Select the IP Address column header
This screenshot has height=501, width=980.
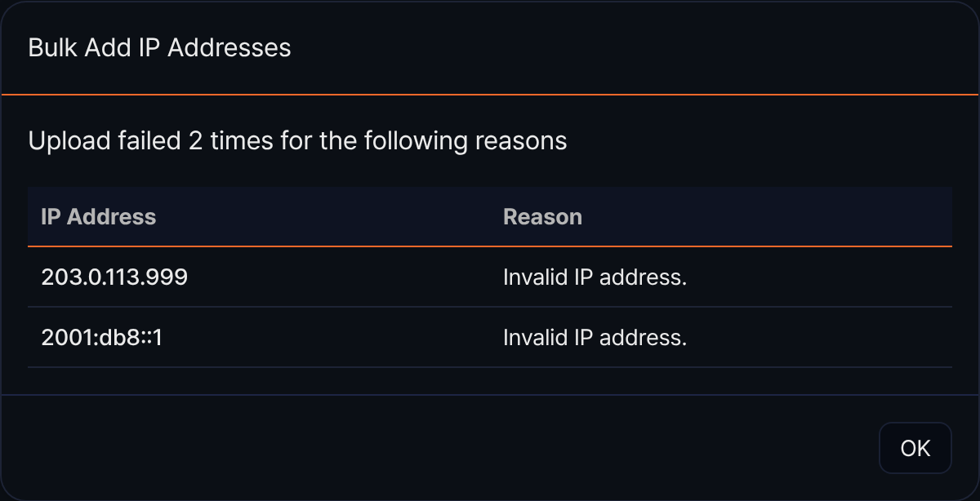(98, 216)
